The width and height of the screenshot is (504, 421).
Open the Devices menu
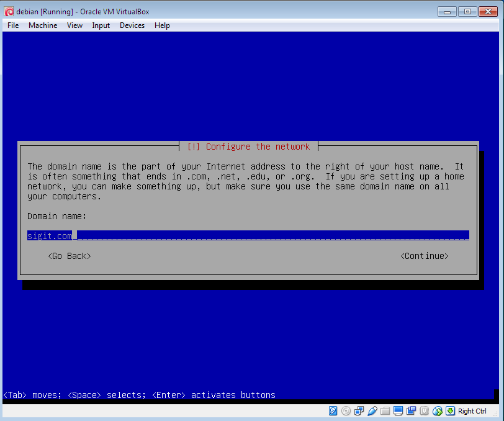(132, 25)
